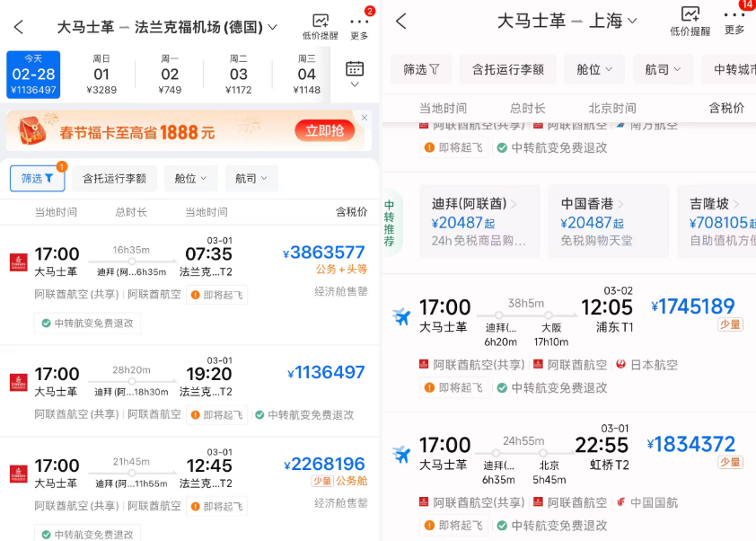The height and width of the screenshot is (541, 756).
Task: Open the 舱位 cabin class dropdown
Action: pyautogui.click(x=189, y=177)
